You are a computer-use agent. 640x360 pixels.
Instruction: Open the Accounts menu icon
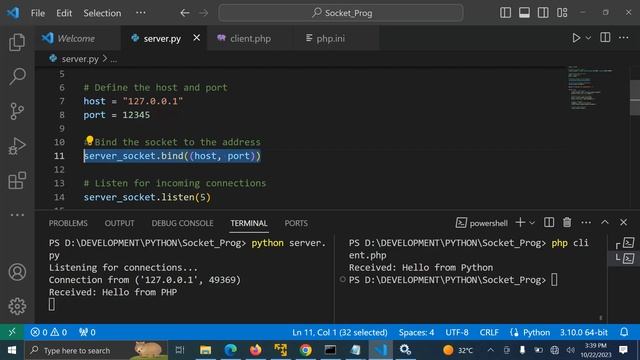pyautogui.click(x=17, y=272)
